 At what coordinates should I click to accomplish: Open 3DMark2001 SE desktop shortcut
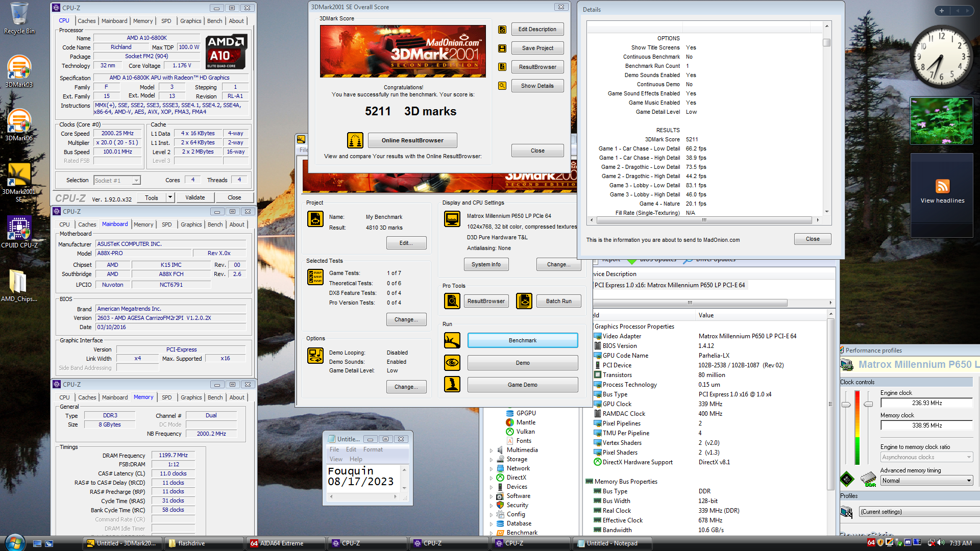(19, 182)
